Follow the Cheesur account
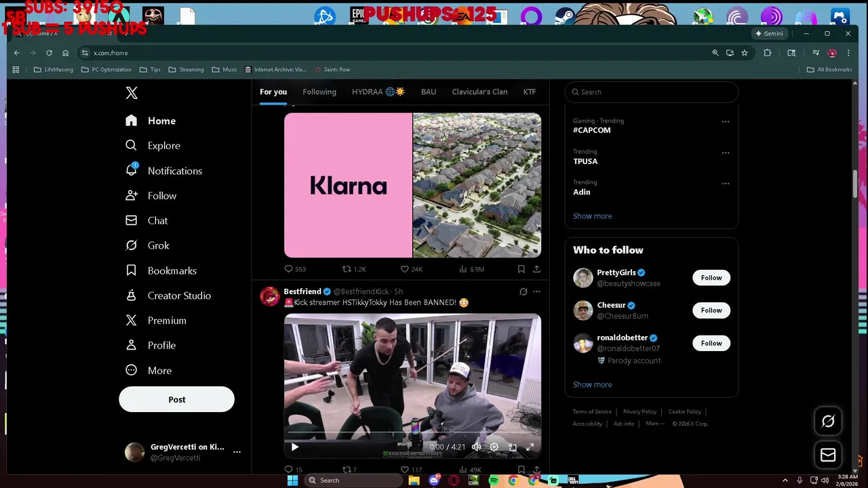Image resolution: width=868 pixels, height=488 pixels. 711,310
